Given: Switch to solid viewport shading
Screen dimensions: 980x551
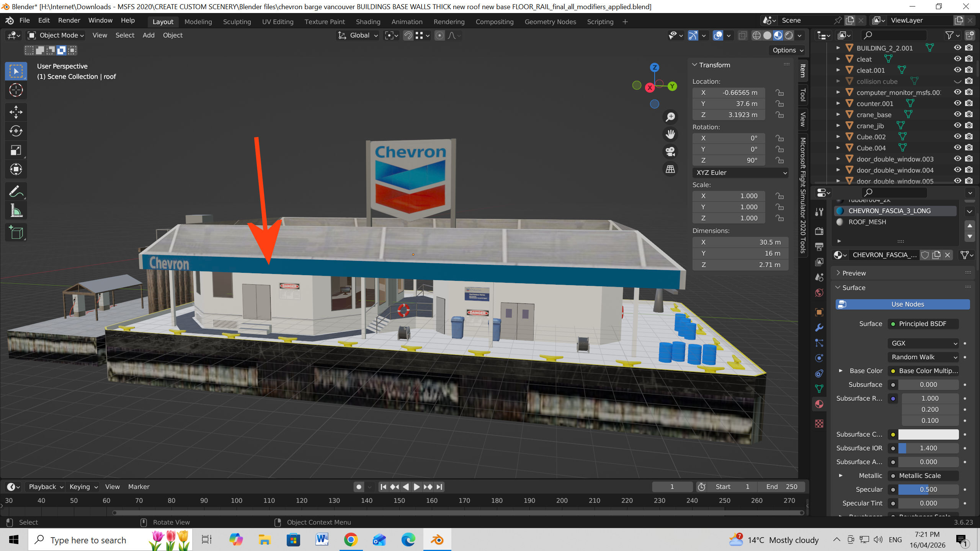Looking at the screenshot, I should 767,36.
